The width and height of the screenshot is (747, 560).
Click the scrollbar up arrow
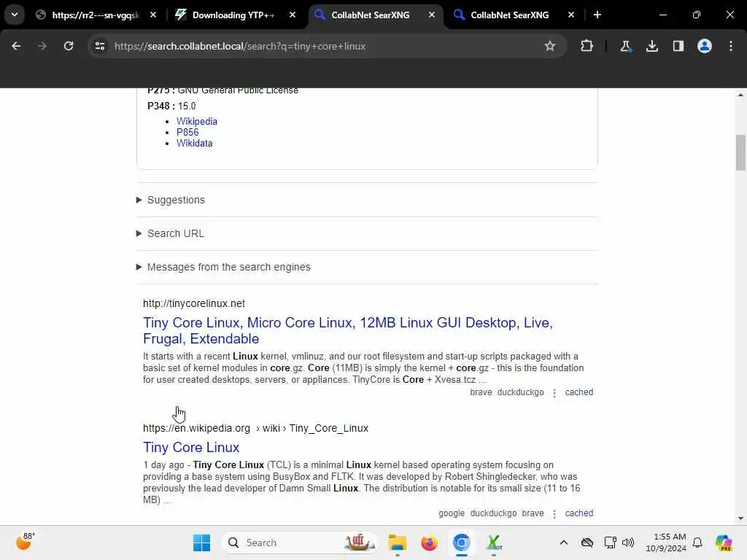(740, 96)
